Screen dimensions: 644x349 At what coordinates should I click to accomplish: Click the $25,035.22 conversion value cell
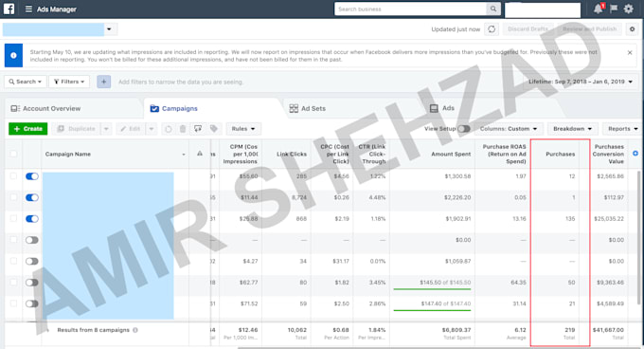[609, 219]
